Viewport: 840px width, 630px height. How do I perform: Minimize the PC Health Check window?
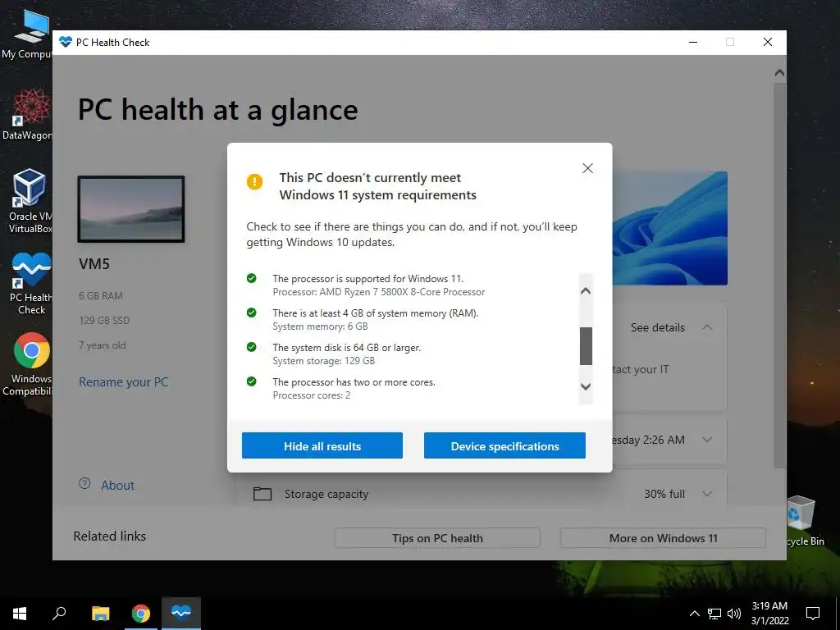click(x=693, y=42)
